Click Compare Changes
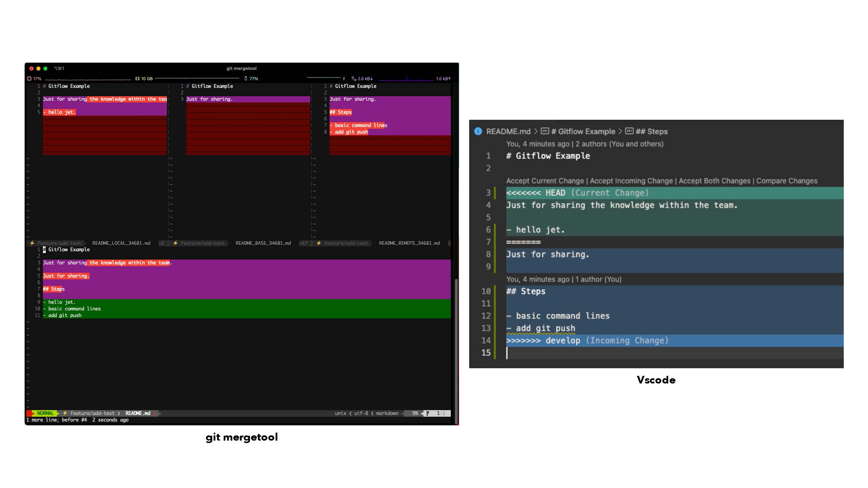Screen dimensions: 868x488 pyautogui.click(x=786, y=181)
